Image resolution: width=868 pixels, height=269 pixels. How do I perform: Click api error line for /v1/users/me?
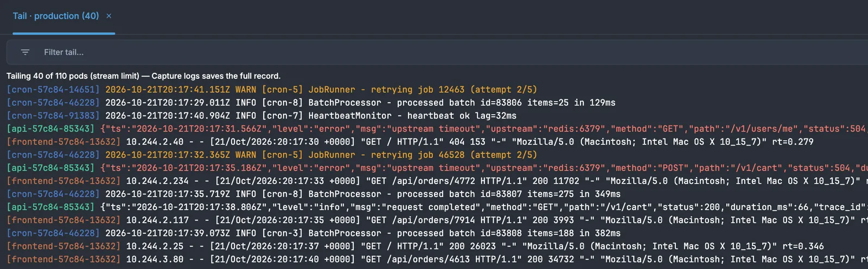coord(437,129)
